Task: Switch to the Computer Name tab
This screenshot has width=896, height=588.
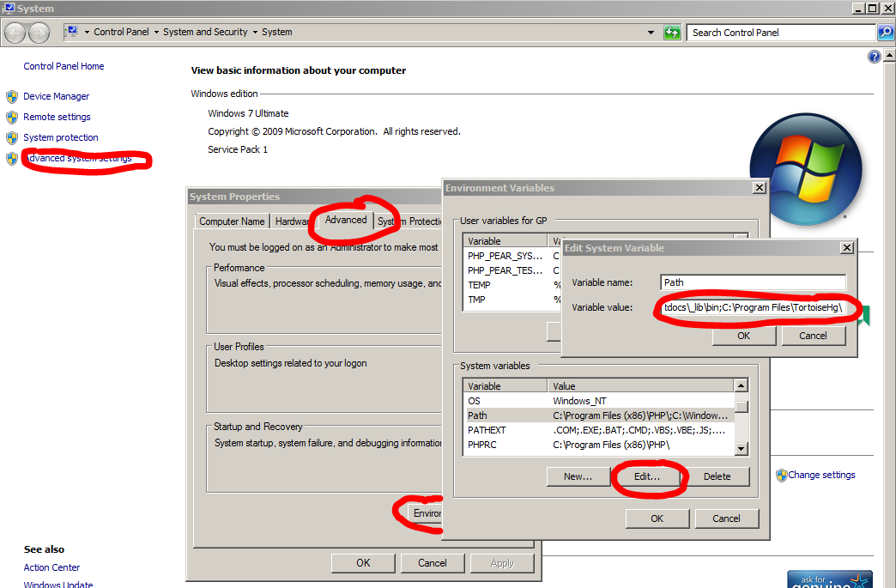Action: (x=232, y=221)
